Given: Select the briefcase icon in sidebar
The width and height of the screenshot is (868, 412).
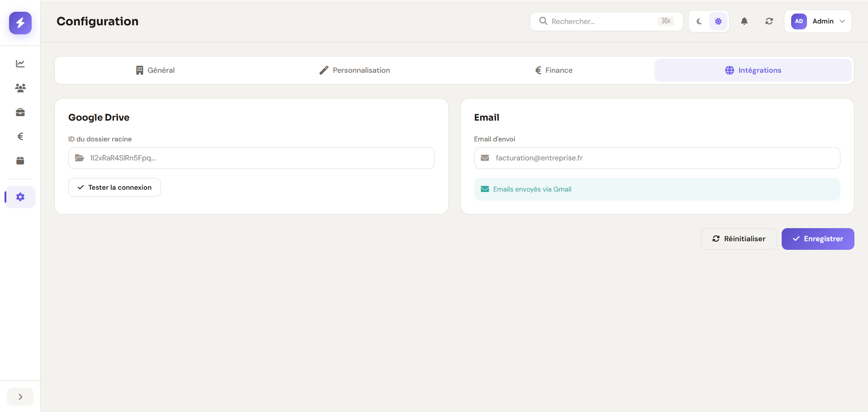Looking at the screenshot, I should (20, 112).
